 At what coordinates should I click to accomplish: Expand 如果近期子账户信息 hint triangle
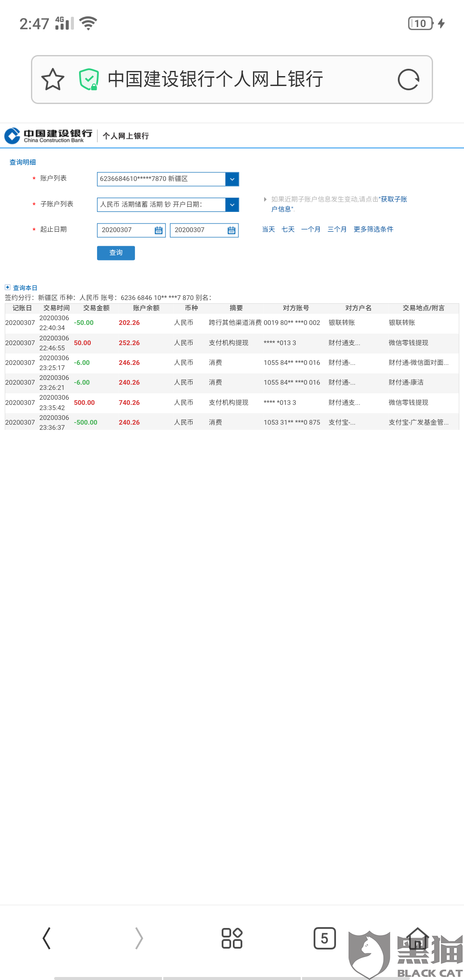tap(266, 199)
